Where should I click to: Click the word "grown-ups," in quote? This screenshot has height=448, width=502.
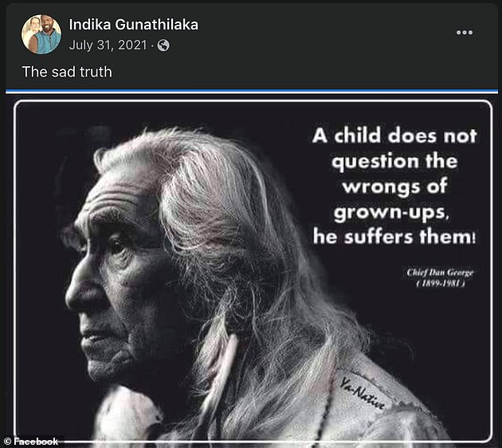point(391,213)
